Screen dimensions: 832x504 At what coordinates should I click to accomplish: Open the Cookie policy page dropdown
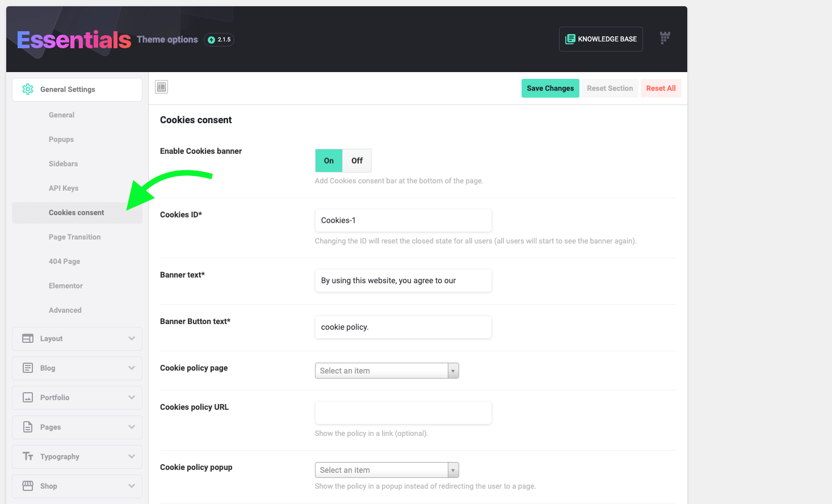pos(387,371)
